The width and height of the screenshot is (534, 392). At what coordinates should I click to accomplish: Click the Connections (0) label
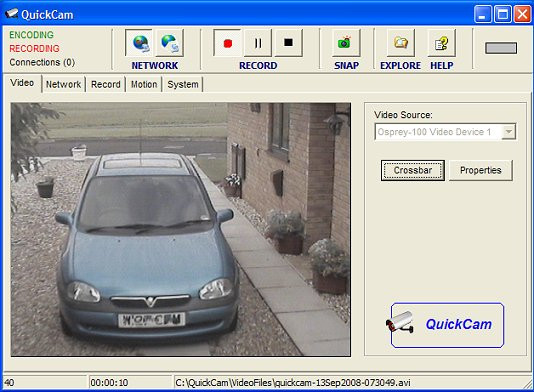pos(42,62)
